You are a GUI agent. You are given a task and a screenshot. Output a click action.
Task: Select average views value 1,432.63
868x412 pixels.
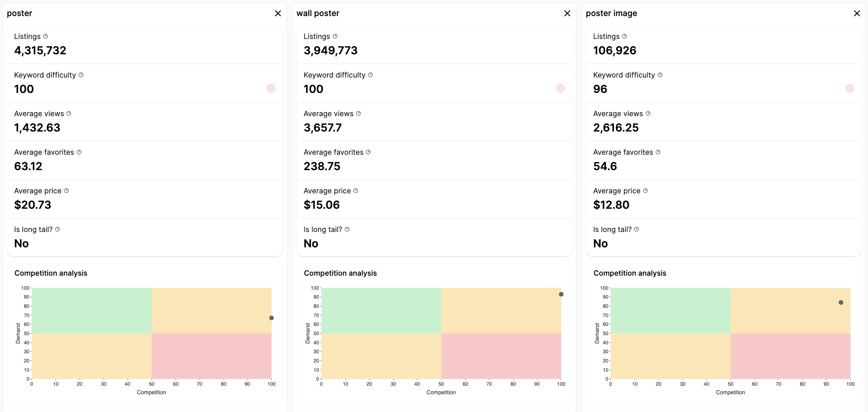coord(37,128)
